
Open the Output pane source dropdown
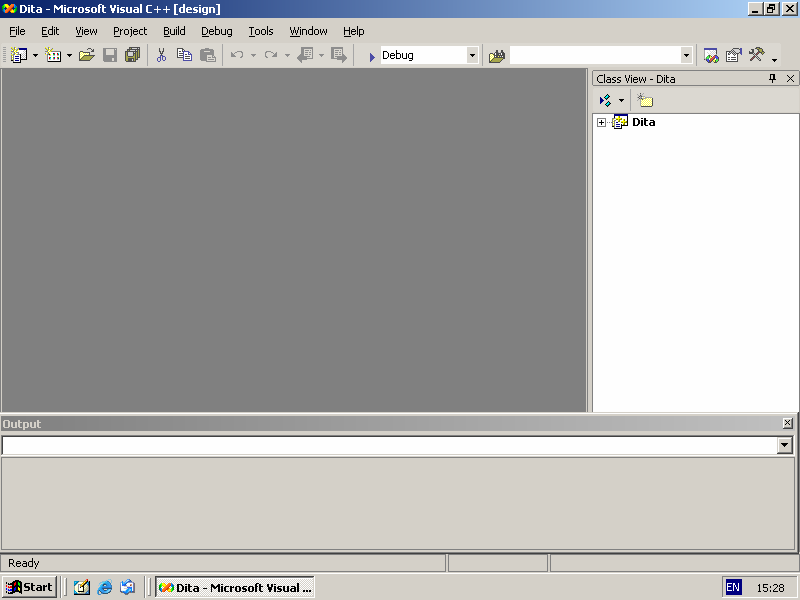[785, 445]
